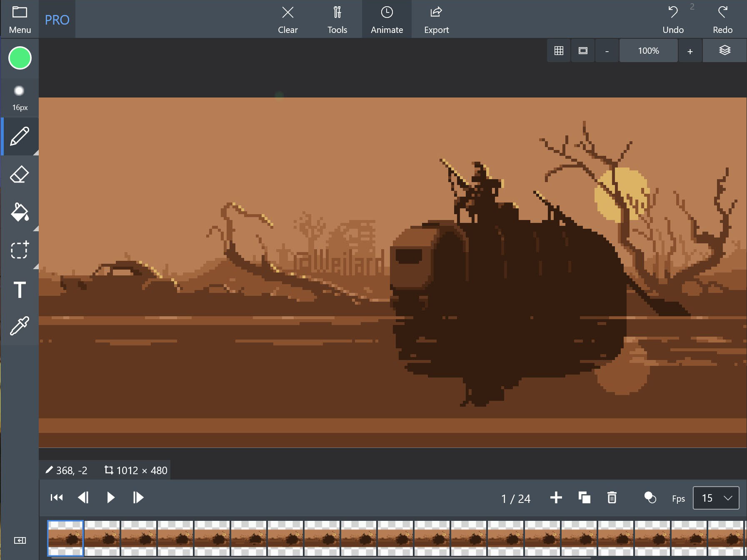Viewport: 747px width, 560px height.
Task: Open the Fps dropdown showing 15
Action: [x=716, y=498]
